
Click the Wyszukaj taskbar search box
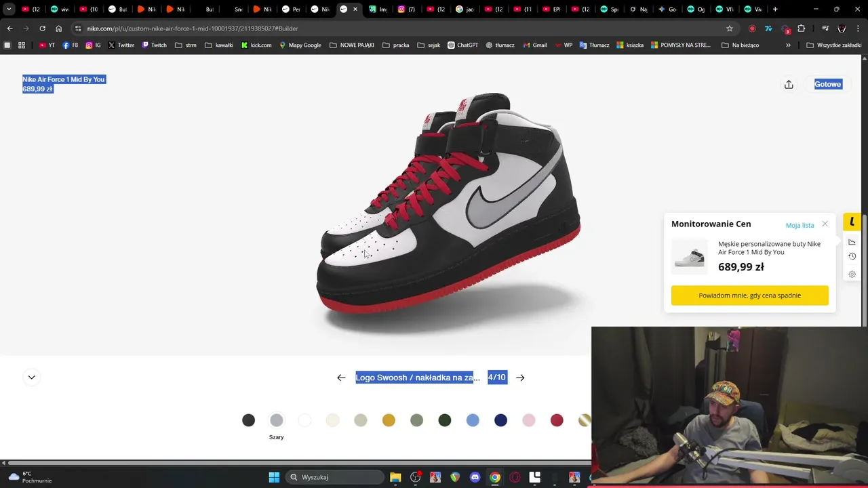click(334, 477)
